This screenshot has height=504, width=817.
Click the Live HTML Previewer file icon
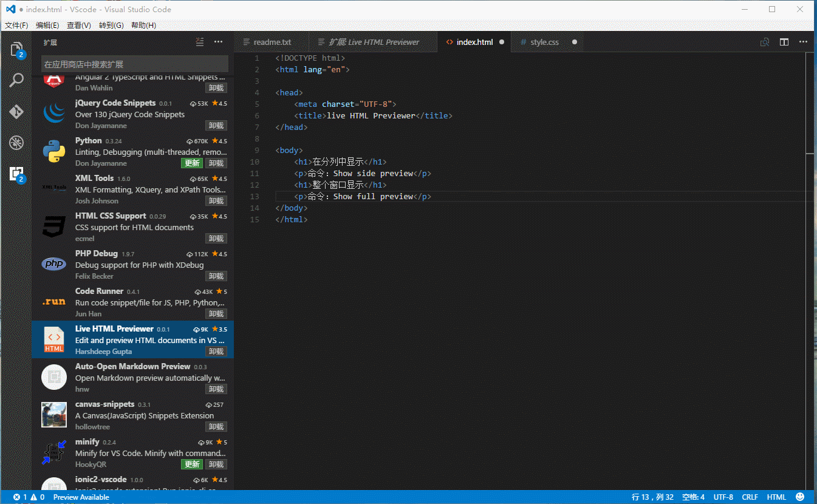point(54,339)
